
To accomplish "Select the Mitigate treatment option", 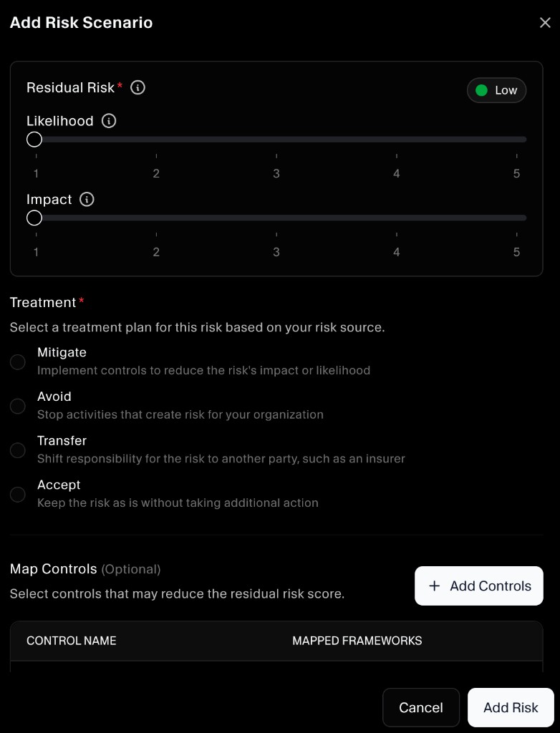I will click(x=18, y=362).
